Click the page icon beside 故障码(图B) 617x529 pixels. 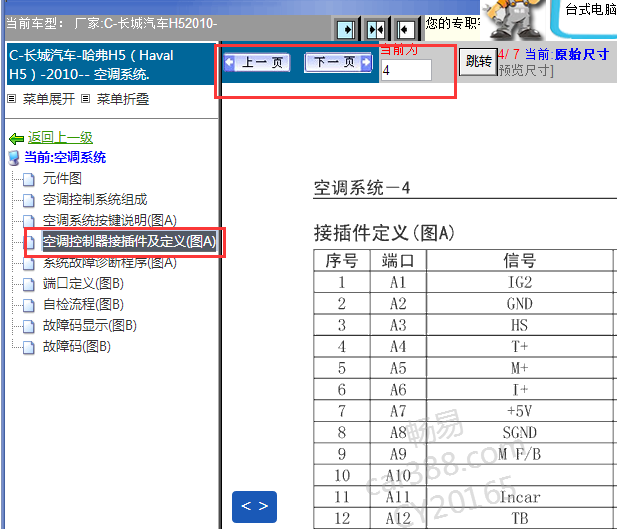click(x=29, y=347)
